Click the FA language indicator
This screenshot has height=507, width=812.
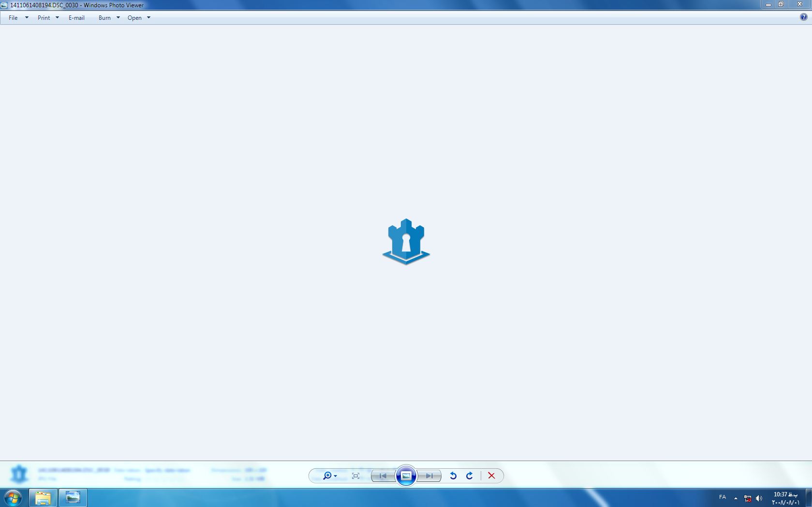(723, 497)
